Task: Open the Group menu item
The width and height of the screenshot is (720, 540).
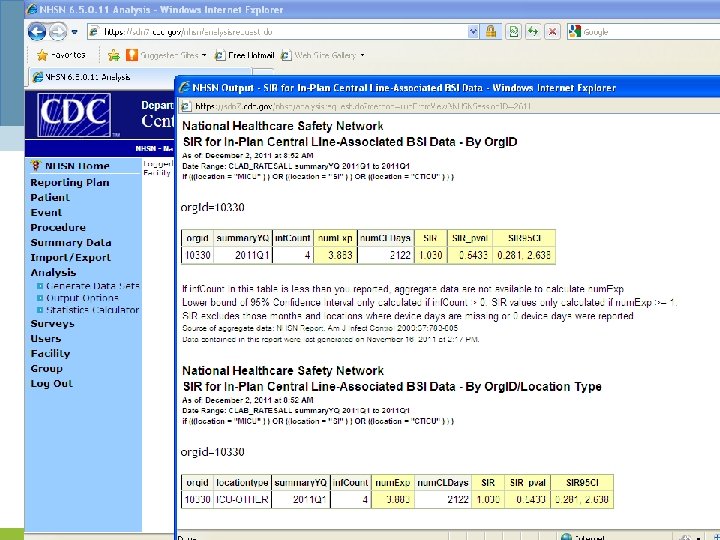Action: 46,369
